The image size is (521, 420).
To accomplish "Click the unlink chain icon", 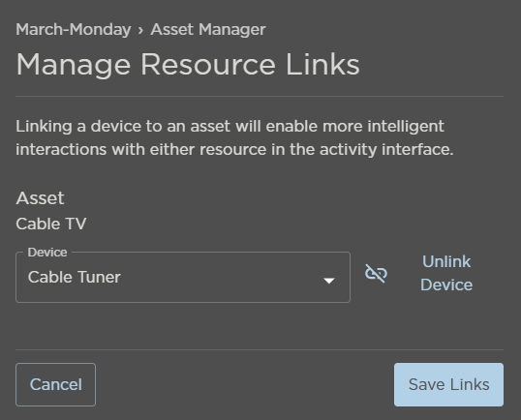I will tap(376, 274).
